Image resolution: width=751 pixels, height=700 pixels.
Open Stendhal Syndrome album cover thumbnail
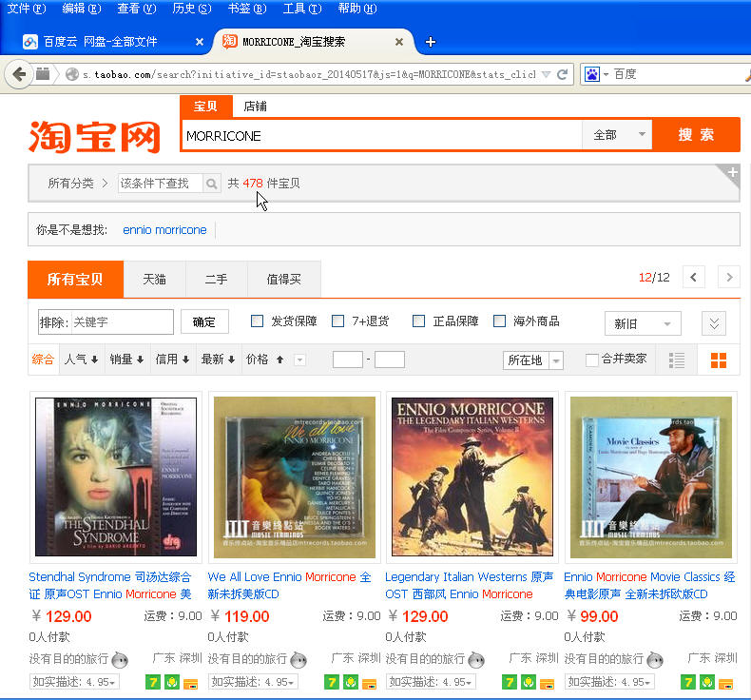coord(116,476)
